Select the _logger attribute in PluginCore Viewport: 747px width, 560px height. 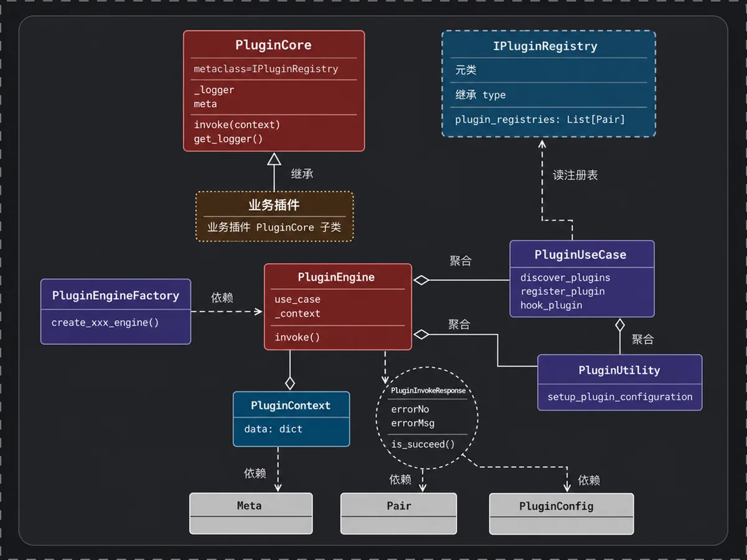click(x=214, y=90)
